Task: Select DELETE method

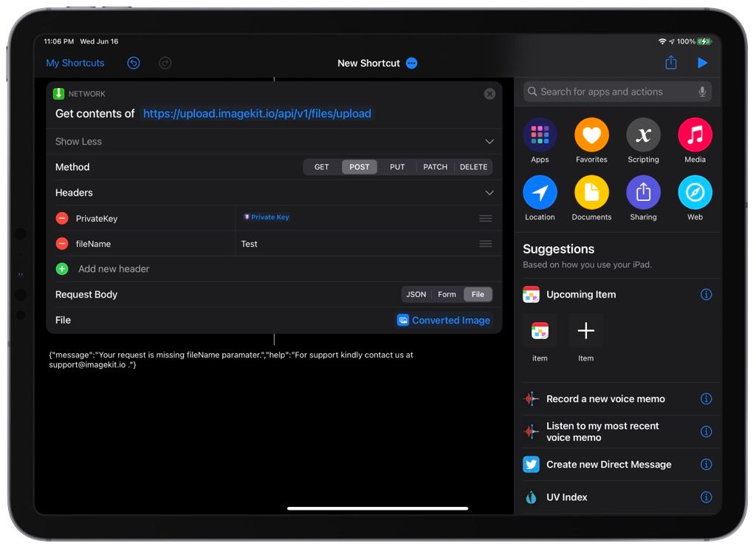Action: click(x=473, y=167)
